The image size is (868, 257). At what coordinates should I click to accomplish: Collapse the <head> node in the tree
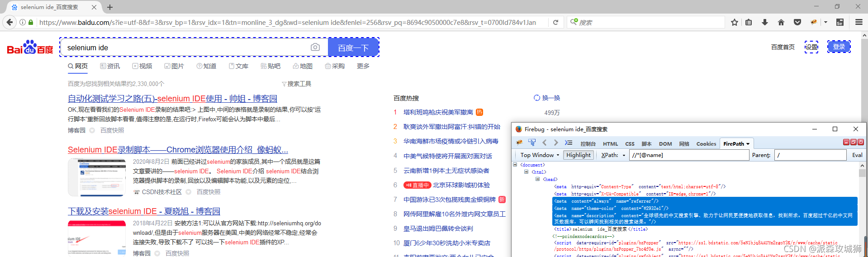537,179
